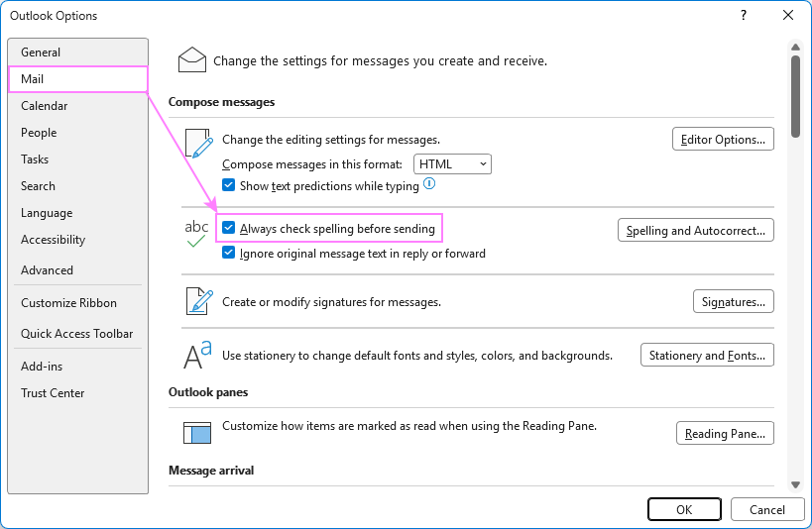Go to the Add-ins category
This screenshot has height=529, width=812.
(77, 366)
